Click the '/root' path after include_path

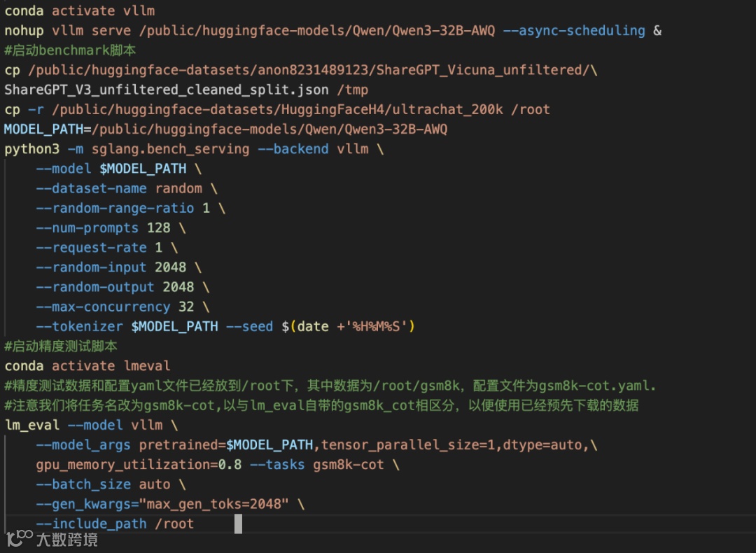(174, 524)
